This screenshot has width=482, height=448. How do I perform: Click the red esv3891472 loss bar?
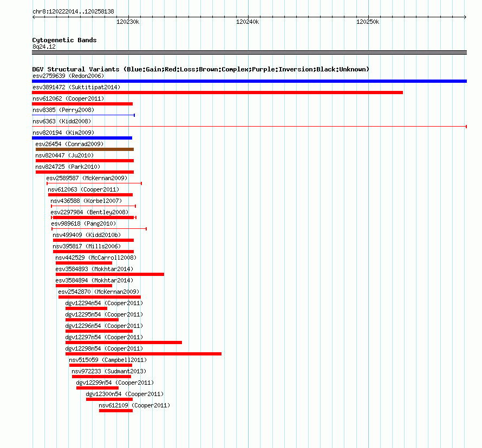tap(217, 93)
